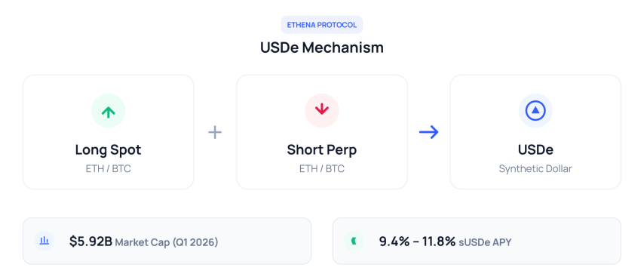Click the green sUSDe APY icon
This screenshot has width=644, height=280.
coord(354,241)
